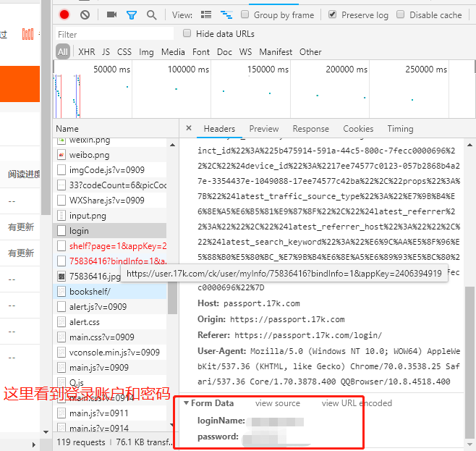Collapse the Form Data section
The width and height of the screenshot is (476, 451).
coord(187,403)
